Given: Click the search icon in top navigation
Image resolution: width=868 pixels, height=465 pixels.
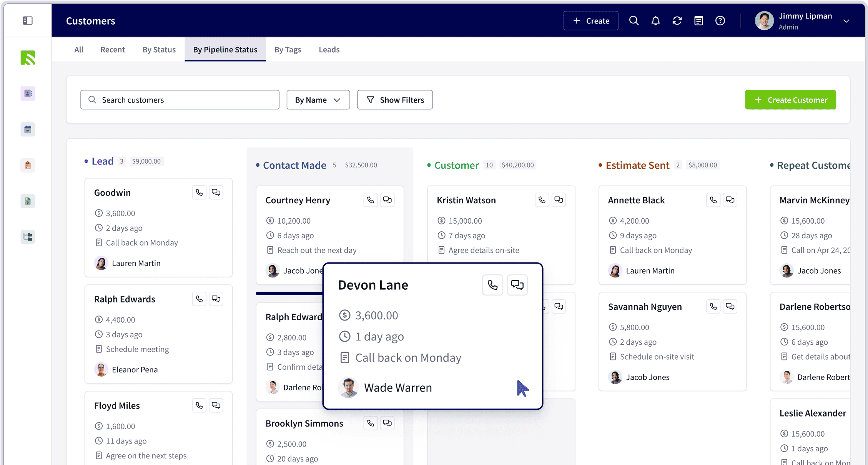Looking at the screenshot, I should 634,21.
